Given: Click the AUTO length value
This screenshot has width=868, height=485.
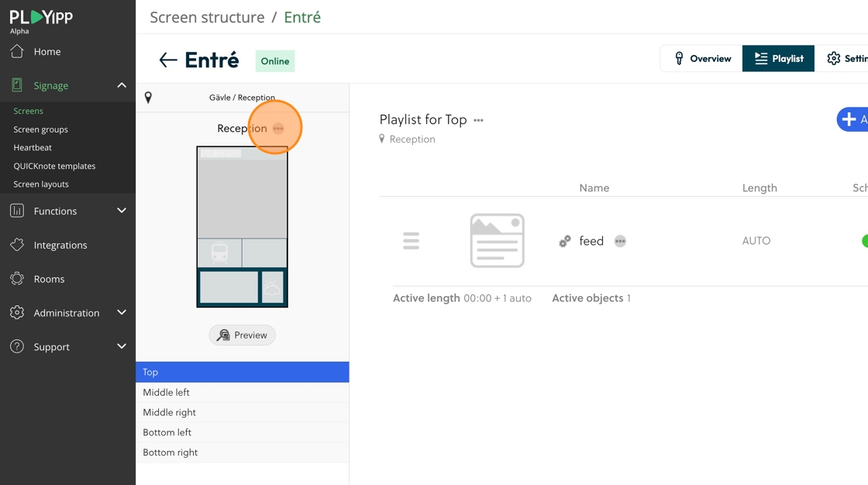Looking at the screenshot, I should 756,241.
